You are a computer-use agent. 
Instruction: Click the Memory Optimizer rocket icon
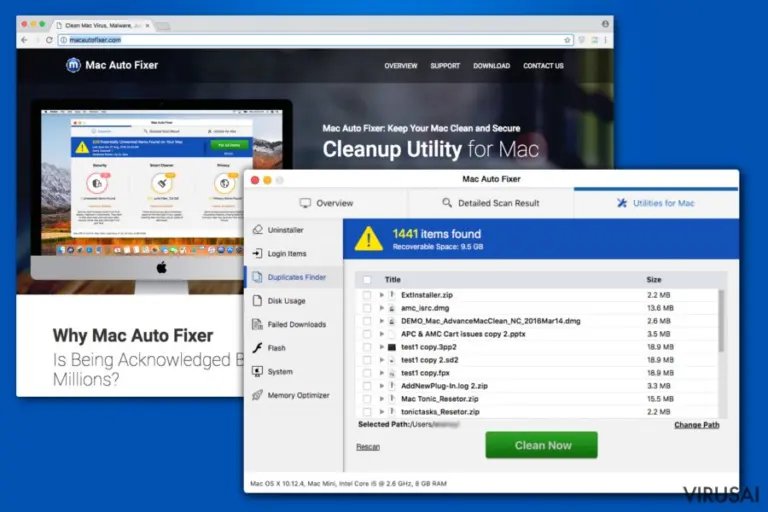point(258,395)
